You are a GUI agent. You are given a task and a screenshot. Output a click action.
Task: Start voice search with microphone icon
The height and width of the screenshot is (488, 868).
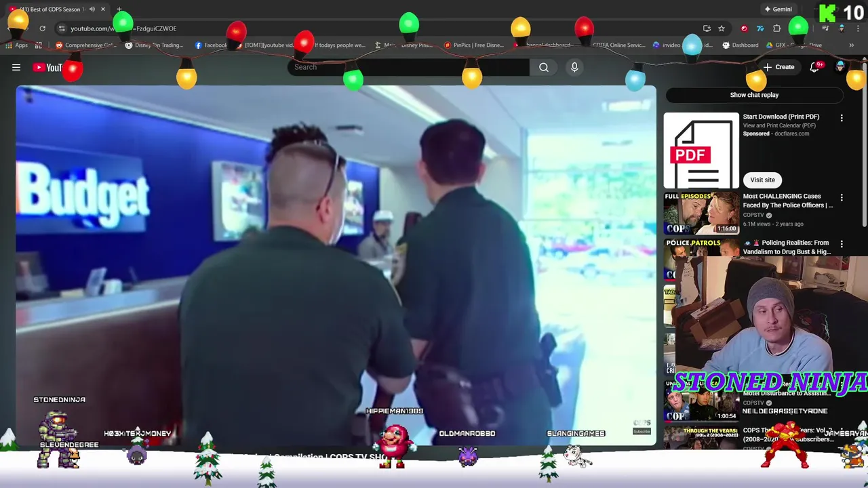point(574,67)
